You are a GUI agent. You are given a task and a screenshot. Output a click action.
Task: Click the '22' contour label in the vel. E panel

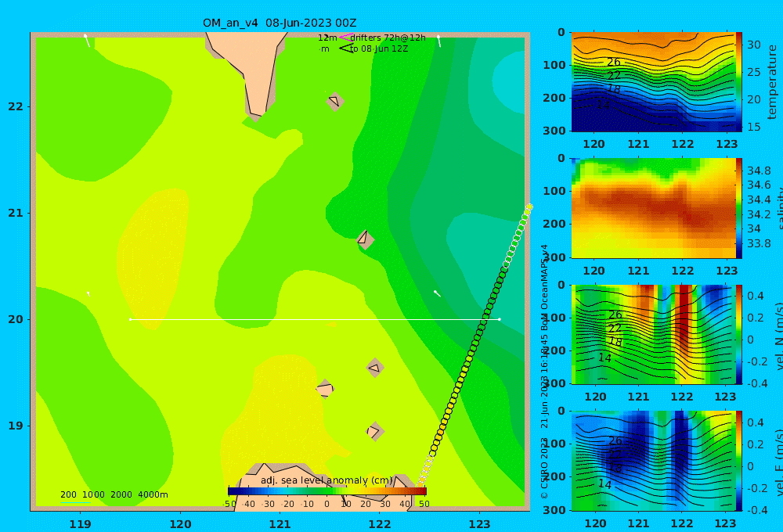615,454
